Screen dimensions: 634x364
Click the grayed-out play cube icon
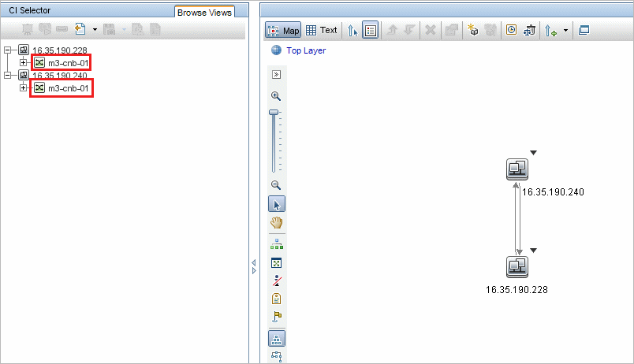click(45, 28)
